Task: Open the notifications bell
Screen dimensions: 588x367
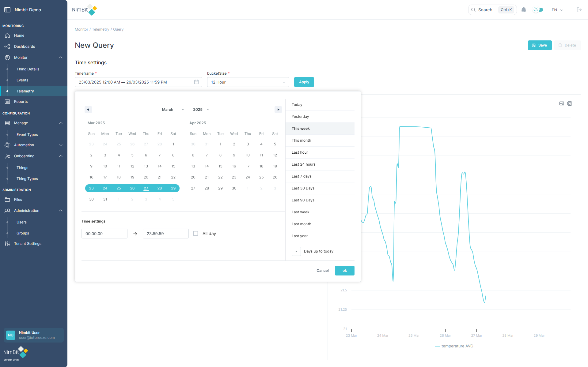Action: pos(523,10)
